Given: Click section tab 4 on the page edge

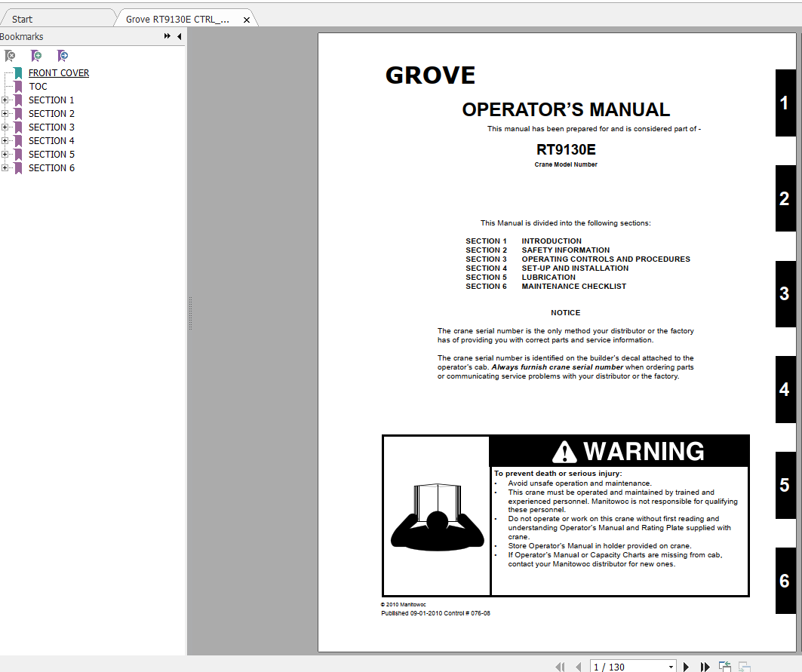Looking at the screenshot, I should 785,390.
